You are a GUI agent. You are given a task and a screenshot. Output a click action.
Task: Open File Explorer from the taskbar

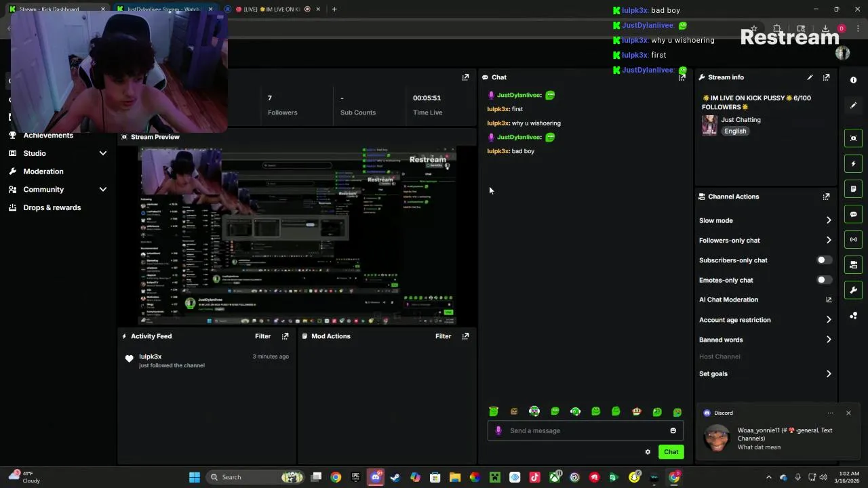[x=454, y=477]
